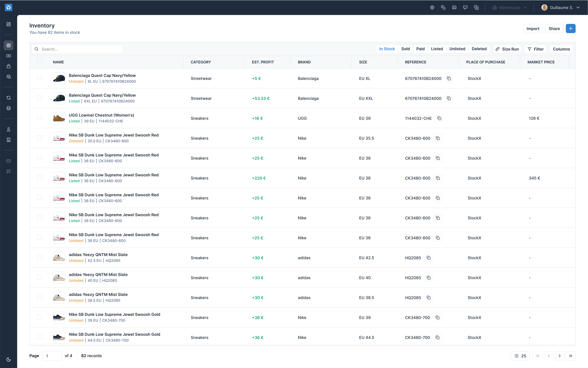The image size is (588, 368).
Task: Click the Share button
Action: point(554,29)
